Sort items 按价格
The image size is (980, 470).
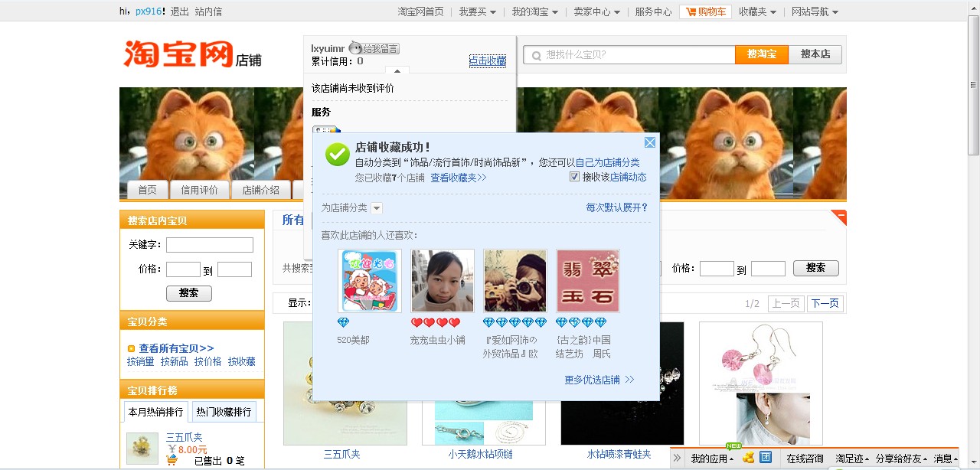point(207,361)
